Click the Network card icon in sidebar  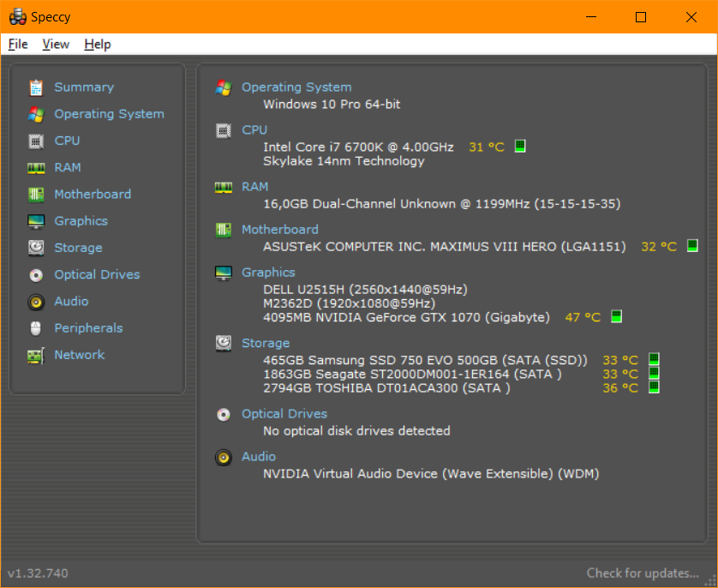(x=36, y=356)
